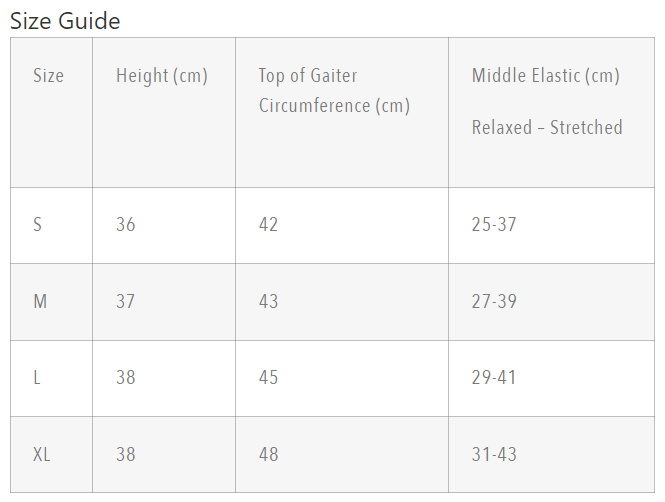Select the L size cell
Viewport: 665px width, 502px height.
point(37,378)
